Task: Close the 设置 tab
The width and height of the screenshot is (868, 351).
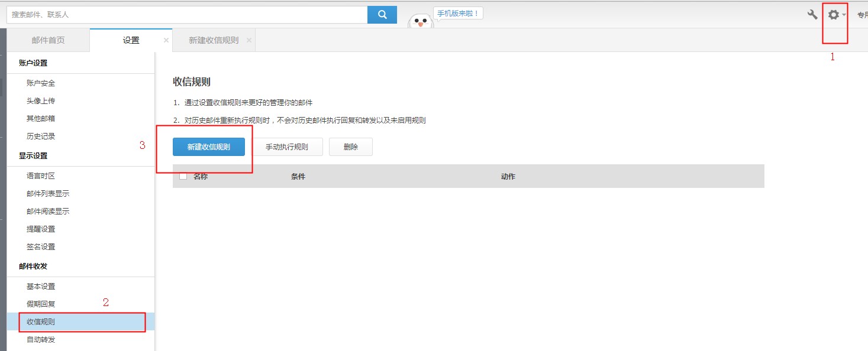Action: point(166,40)
